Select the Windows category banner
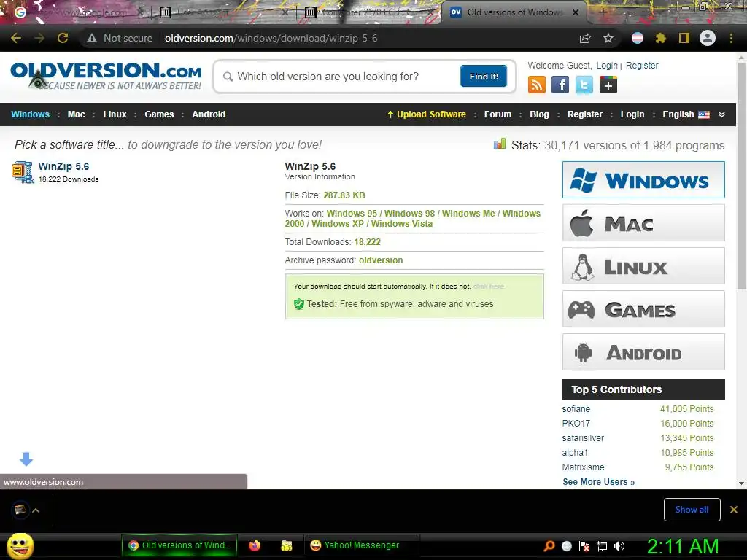The width and height of the screenshot is (747, 560). coord(643,180)
